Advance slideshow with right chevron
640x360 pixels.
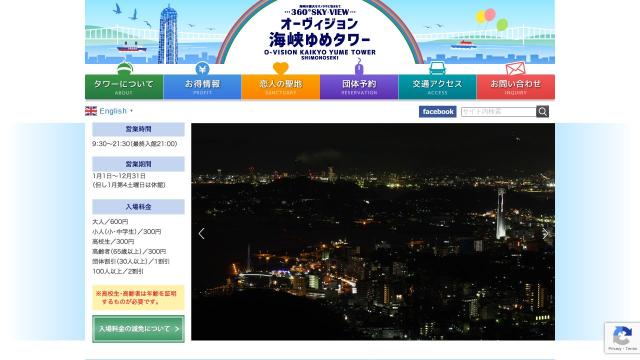[x=545, y=233]
